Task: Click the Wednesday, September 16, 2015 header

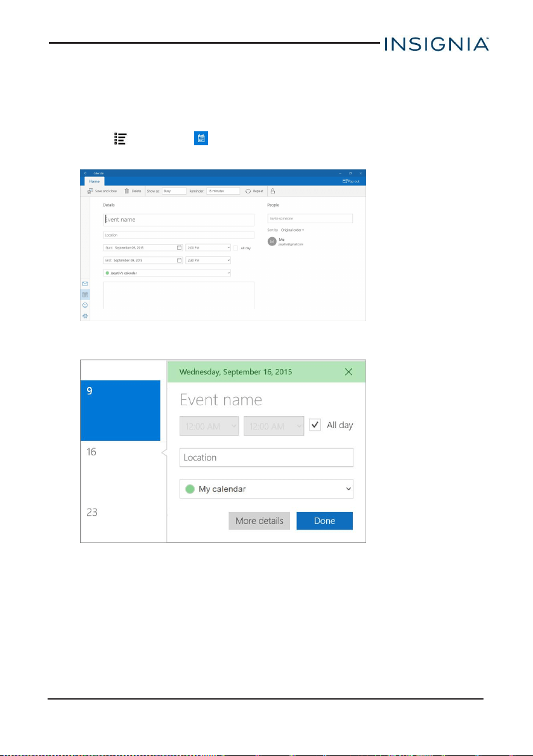Action: point(235,372)
